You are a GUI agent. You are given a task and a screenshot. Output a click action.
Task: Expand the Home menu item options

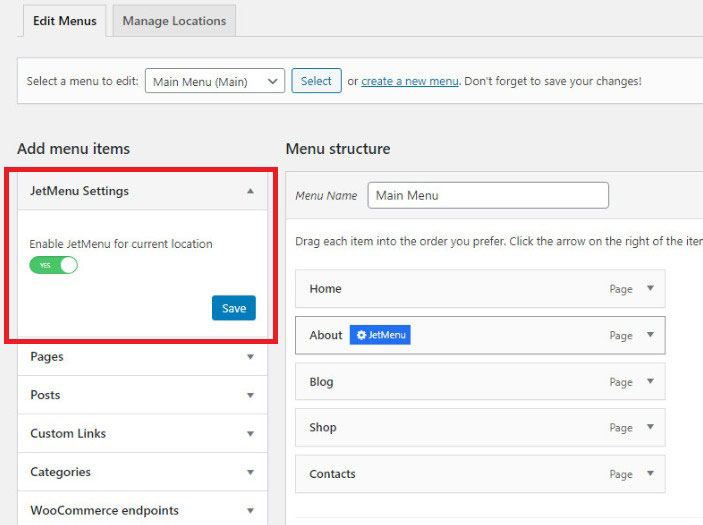pyautogui.click(x=650, y=289)
